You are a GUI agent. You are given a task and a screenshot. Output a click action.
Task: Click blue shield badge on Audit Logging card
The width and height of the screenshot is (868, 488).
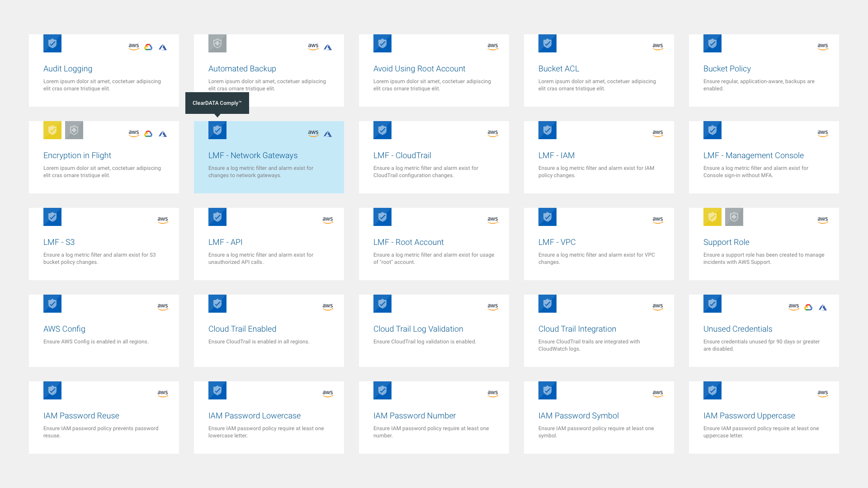(52, 43)
